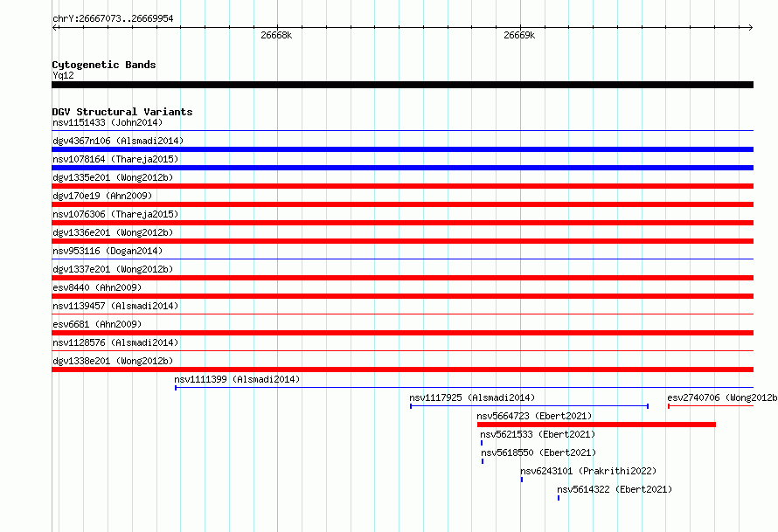Click the 26668k ruler label
This screenshot has height=532, width=778.
(276, 35)
